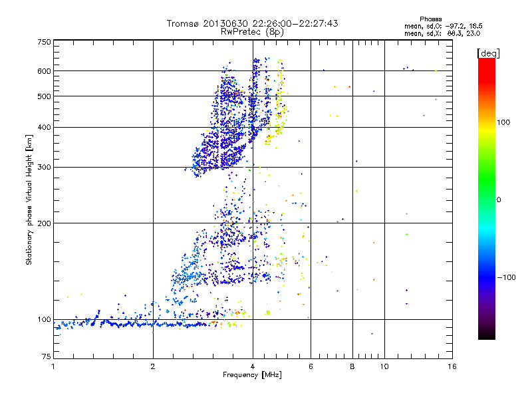Click the x-axis tick label '6'
The height and width of the screenshot is (399, 532).
311,366
